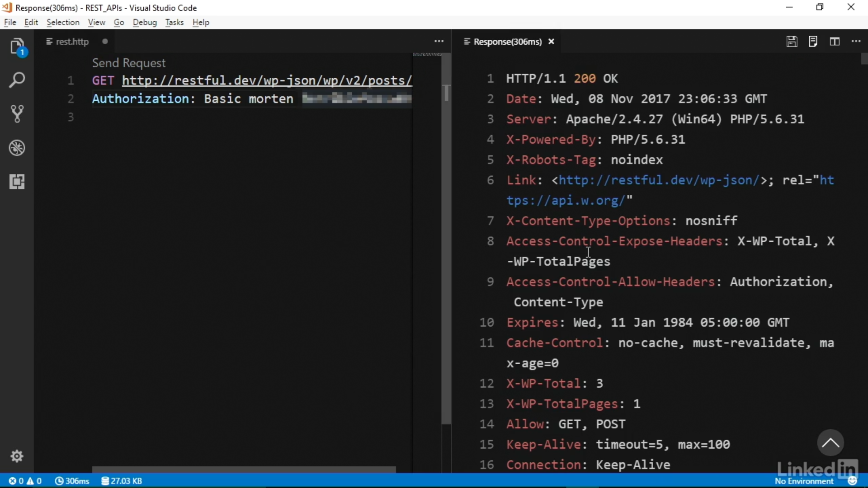Screen dimensions: 868x488
Task: Open the Go menu
Action: [119, 23]
